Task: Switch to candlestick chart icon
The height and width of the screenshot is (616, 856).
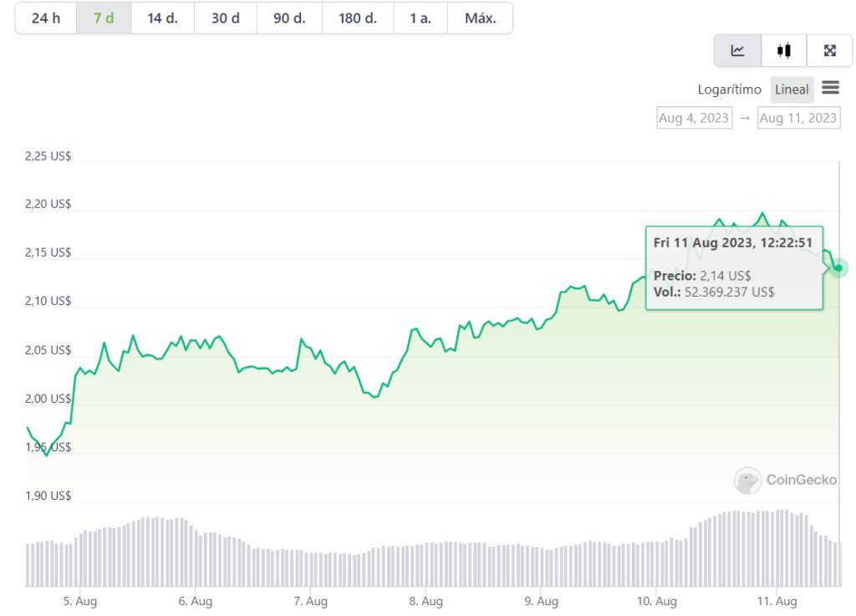Action: pyautogui.click(x=784, y=51)
